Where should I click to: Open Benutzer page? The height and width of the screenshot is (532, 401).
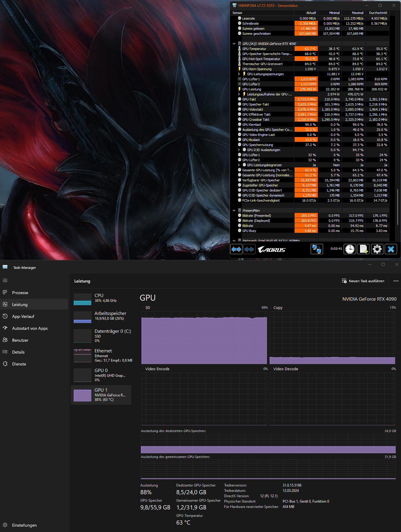coord(34,340)
